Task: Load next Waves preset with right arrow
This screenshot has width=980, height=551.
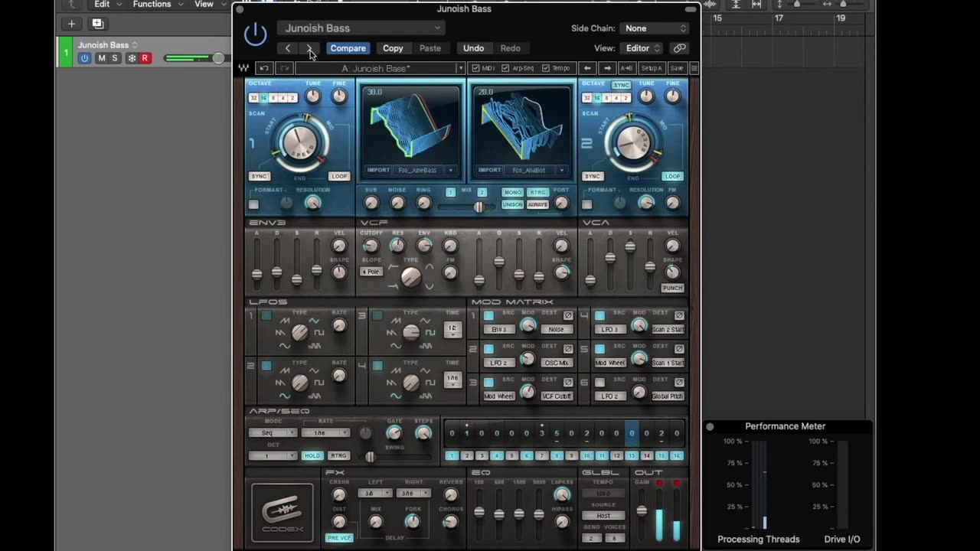Action: (608, 68)
